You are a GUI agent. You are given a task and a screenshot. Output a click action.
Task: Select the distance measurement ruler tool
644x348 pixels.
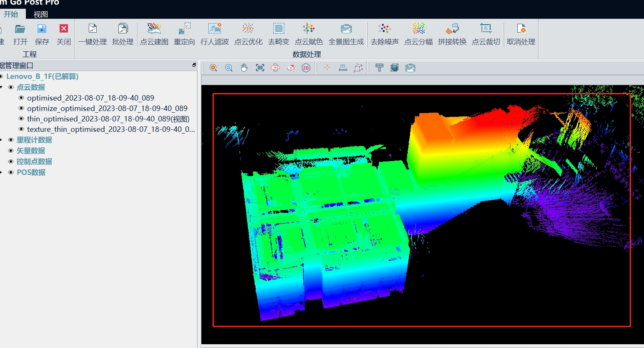coord(343,68)
